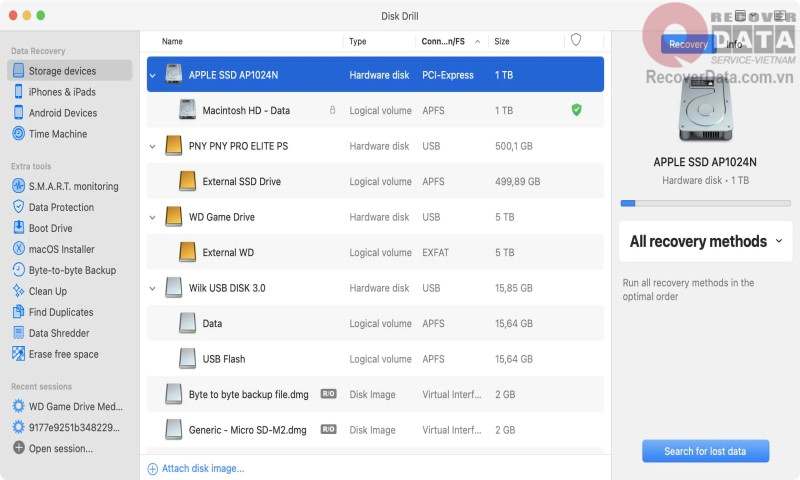Sort by Conn...n/FS column arrow
This screenshot has height=480, width=800.
(477, 42)
